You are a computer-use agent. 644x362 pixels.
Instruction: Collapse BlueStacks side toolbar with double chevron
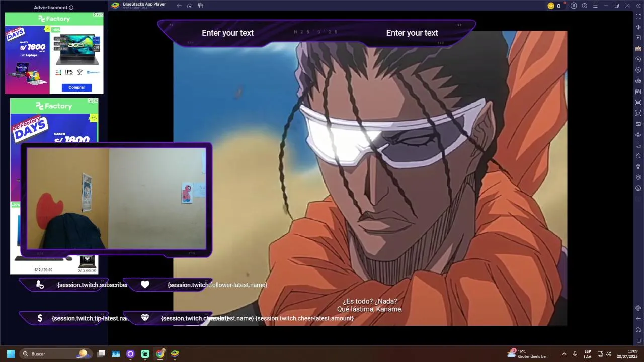point(638,6)
